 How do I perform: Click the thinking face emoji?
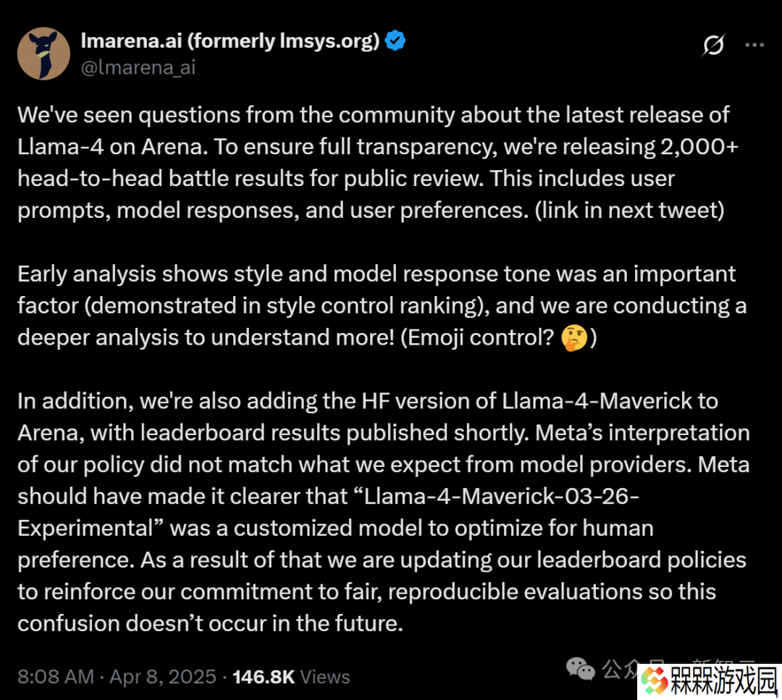574,338
